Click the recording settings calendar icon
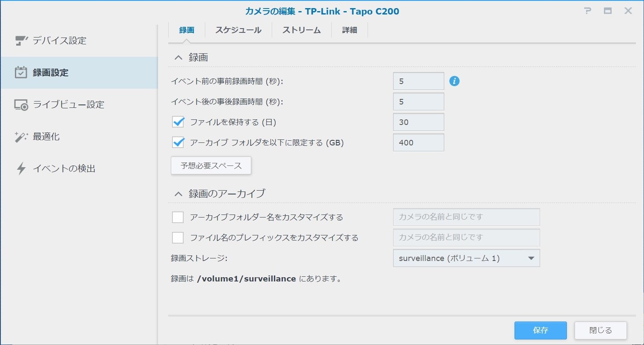This screenshot has height=345, width=644. 21,72
